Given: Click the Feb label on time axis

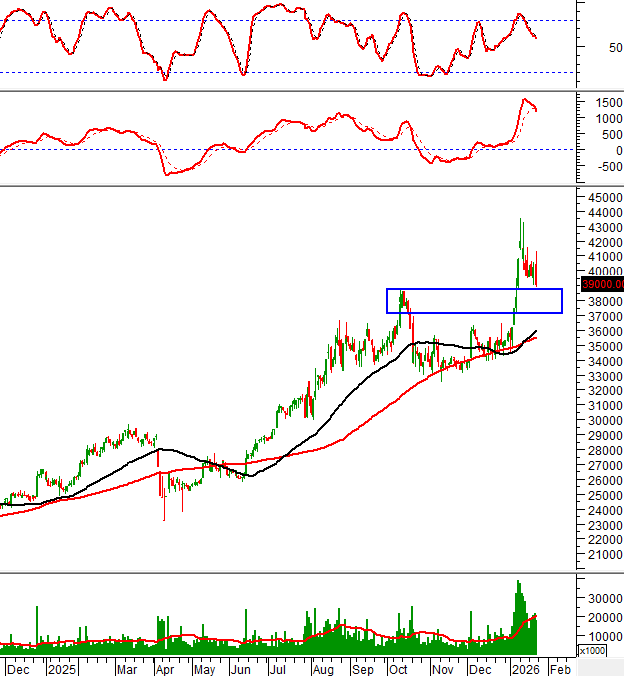Looking at the screenshot, I should point(560,666).
